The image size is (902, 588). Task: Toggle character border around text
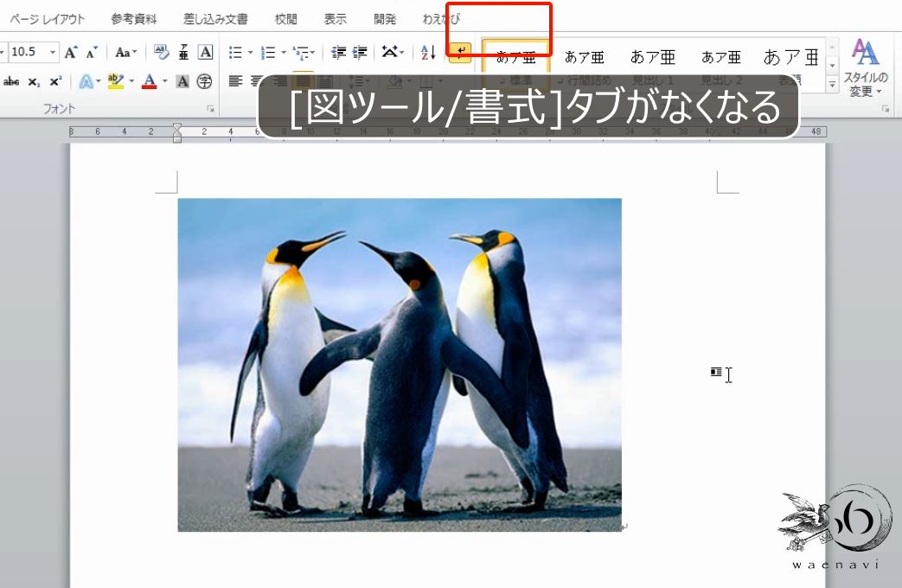tap(205, 53)
